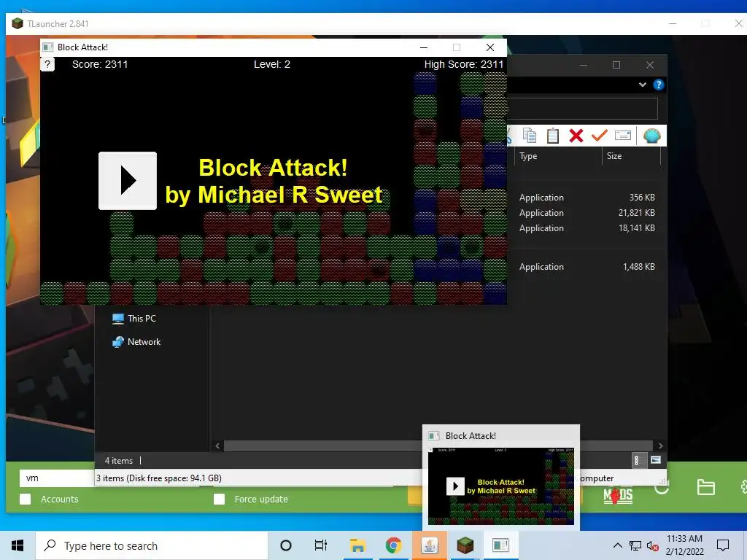
Task: Select the file sized 21,821 KB
Action: click(587, 213)
